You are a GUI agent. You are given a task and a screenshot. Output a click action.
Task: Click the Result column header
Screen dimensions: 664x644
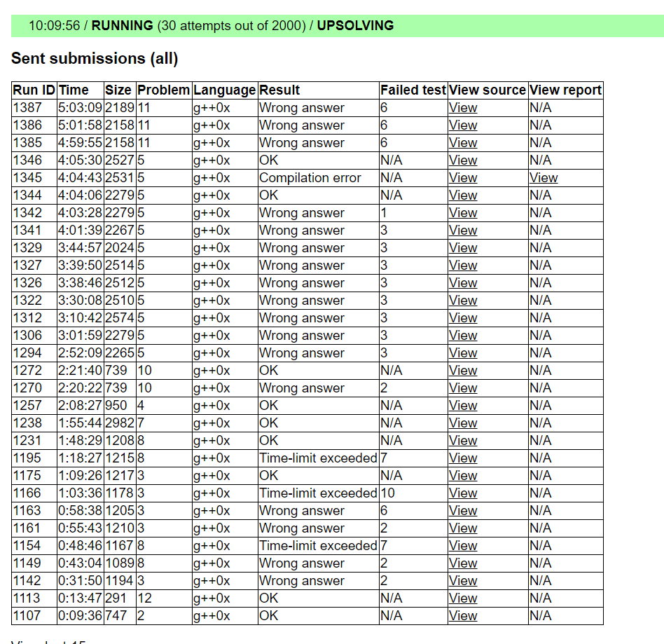pyautogui.click(x=279, y=90)
